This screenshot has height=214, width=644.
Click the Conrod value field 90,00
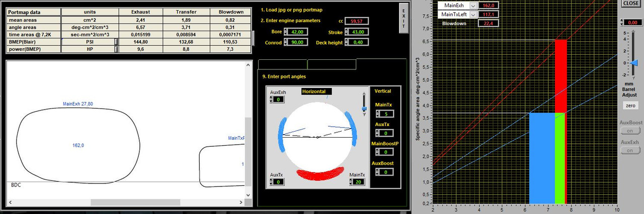(297, 42)
